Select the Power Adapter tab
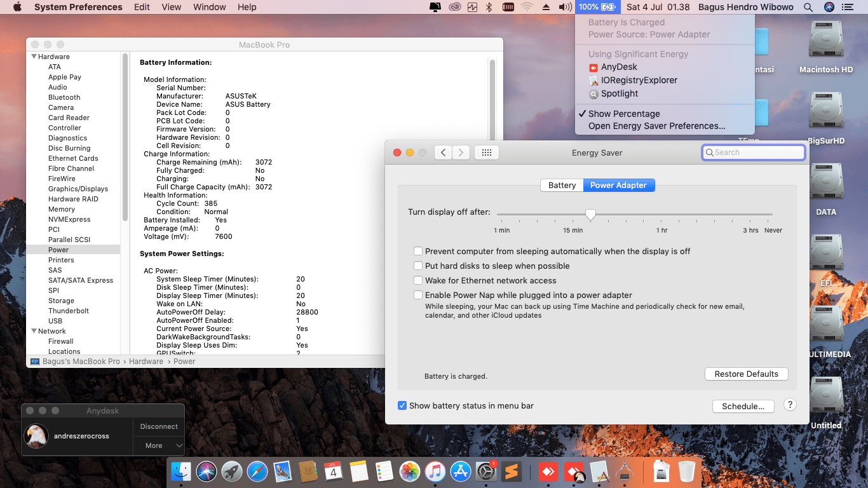 (618, 186)
